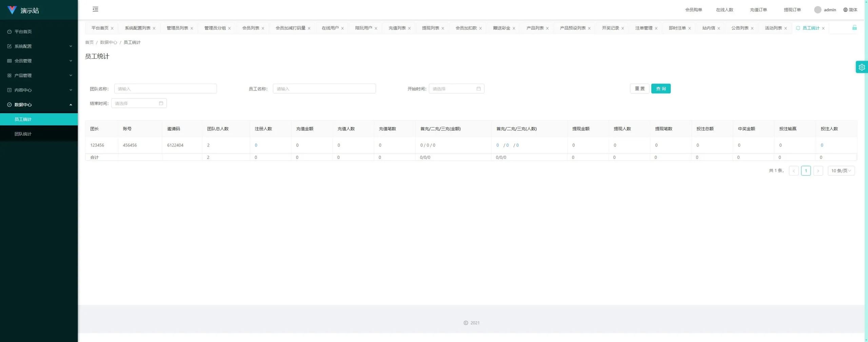The image size is (868, 342).
Task: Open 在线人数 in the top header
Action: click(724, 10)
